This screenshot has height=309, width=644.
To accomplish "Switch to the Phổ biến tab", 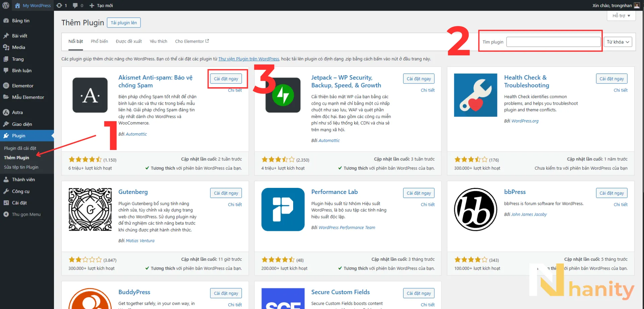I will click(x=99, y=41).
